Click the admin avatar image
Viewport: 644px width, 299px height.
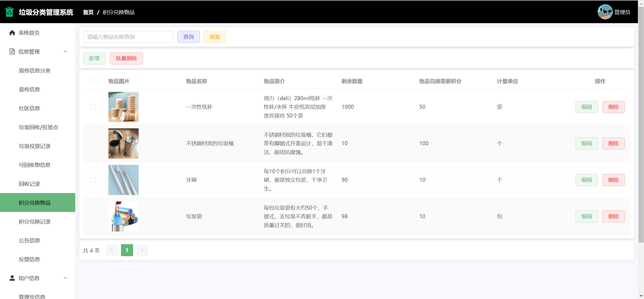[605, 12]
